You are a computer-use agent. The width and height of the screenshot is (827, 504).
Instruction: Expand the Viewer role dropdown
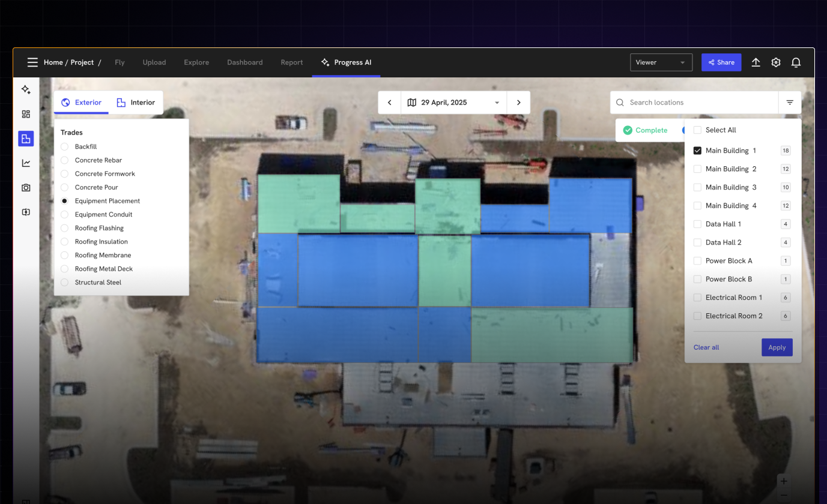[661, 62]
